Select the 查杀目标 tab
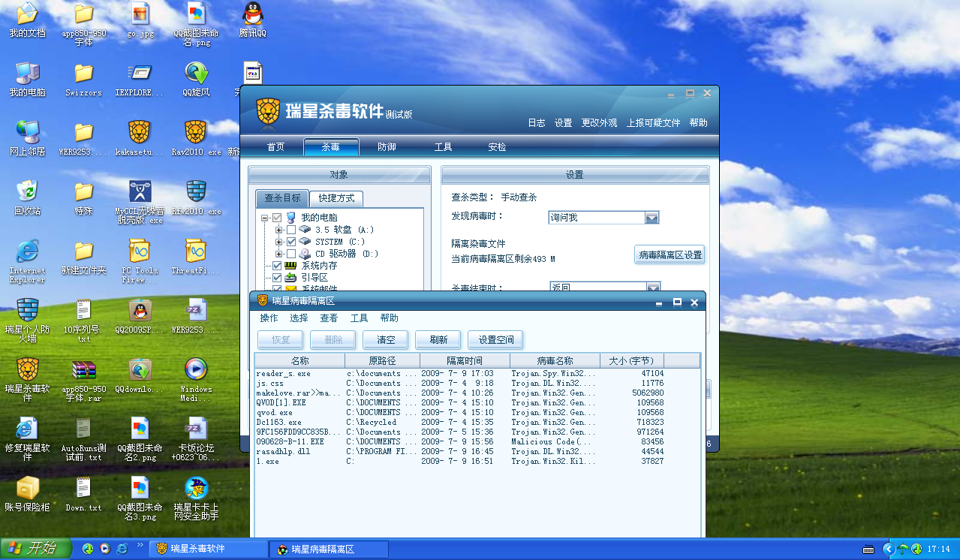This screenshot has width=960, height=560. tap(282, 198)
